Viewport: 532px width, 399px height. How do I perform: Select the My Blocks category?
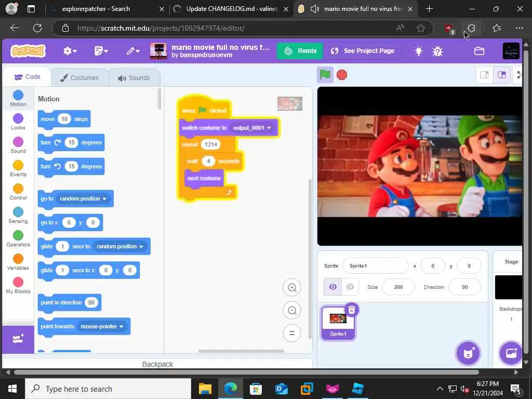(x=18, y=286)
